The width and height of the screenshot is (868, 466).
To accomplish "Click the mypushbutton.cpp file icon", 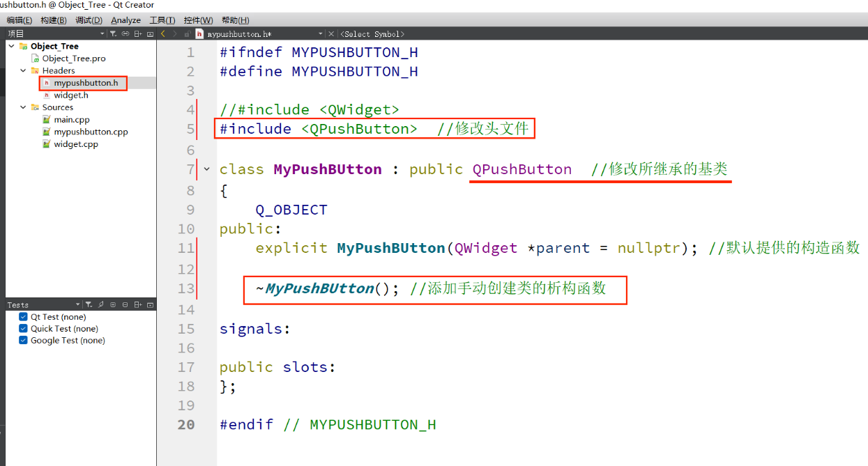I will point(47,132).
